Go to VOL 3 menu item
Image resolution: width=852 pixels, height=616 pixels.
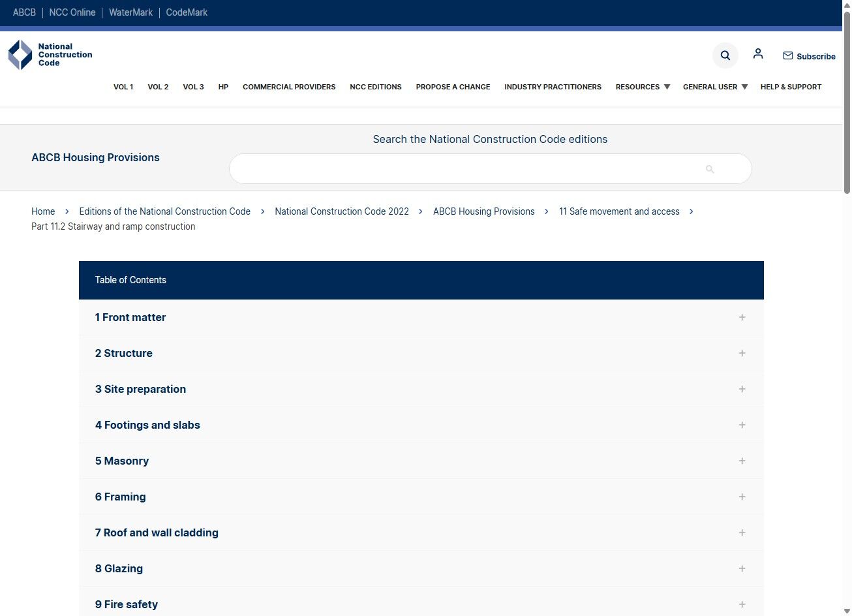coord(193,87)
